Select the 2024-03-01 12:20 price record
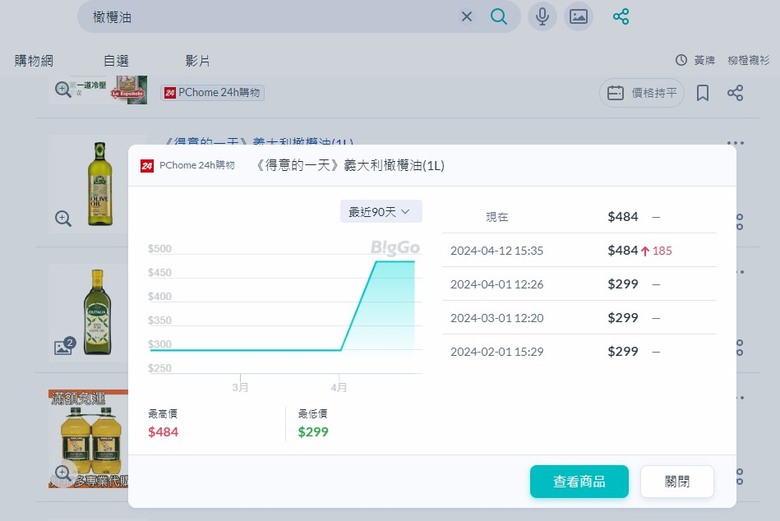This screenshot has width=780, height=521. pyautogui.click(x=580, y=317)
